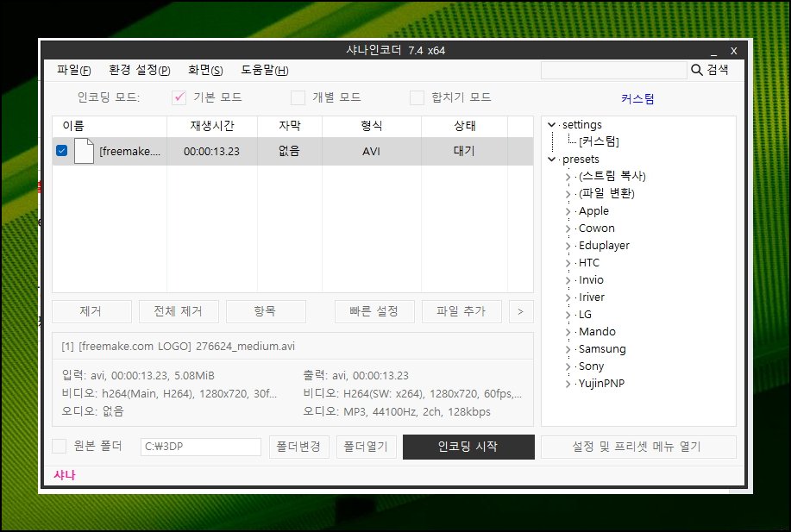The height and width of the screenshot is (532, 791).
Task: Expand the Samsung preset group
Action: (x=568, y=349)
